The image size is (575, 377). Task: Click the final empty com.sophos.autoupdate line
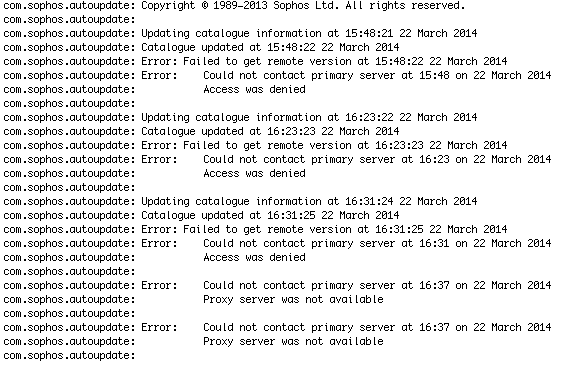point(69,356)
